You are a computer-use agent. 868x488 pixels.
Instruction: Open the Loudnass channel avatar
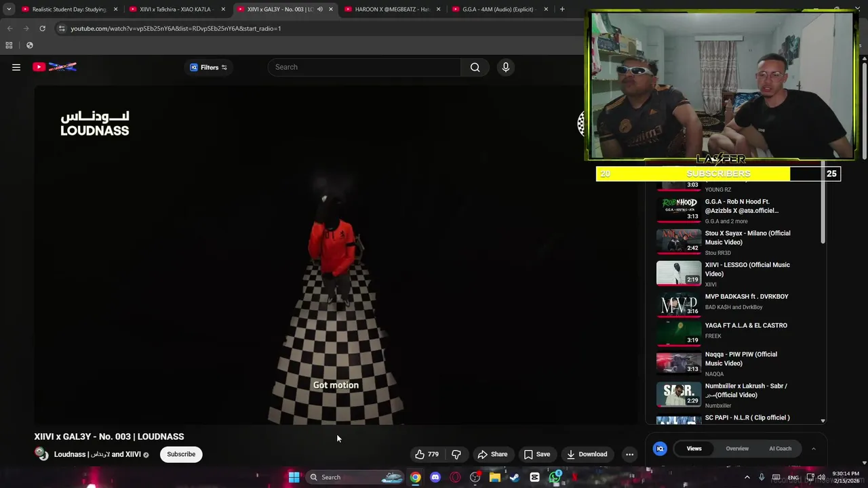click(x=41, y=454)
